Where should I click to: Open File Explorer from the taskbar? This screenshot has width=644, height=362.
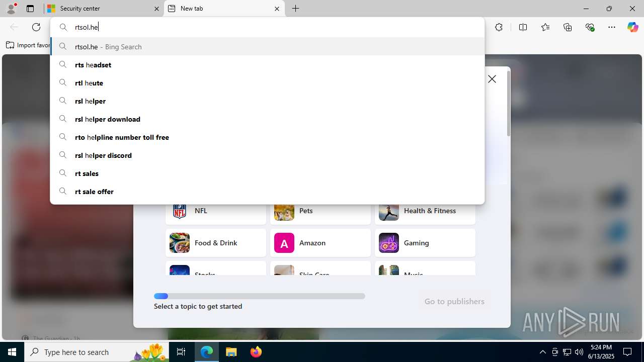coord(231,352)
